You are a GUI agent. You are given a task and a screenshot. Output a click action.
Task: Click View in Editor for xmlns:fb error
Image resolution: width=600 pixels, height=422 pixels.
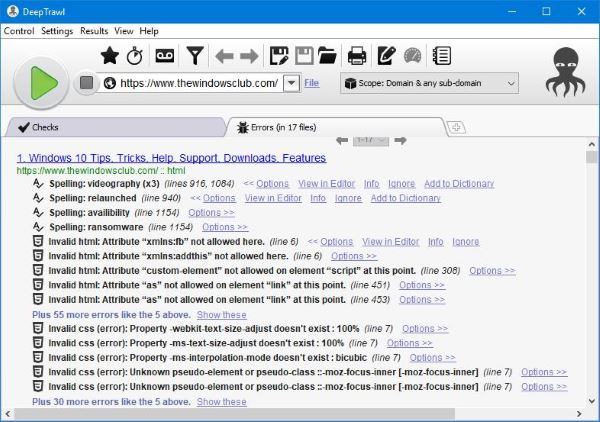click(x=391, y=242)
